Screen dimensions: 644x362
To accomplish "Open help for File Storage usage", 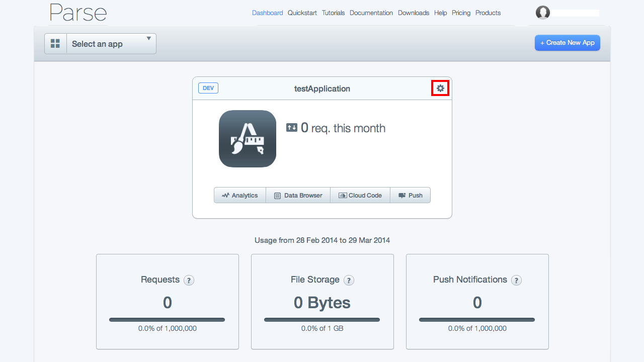I will 349,281.
